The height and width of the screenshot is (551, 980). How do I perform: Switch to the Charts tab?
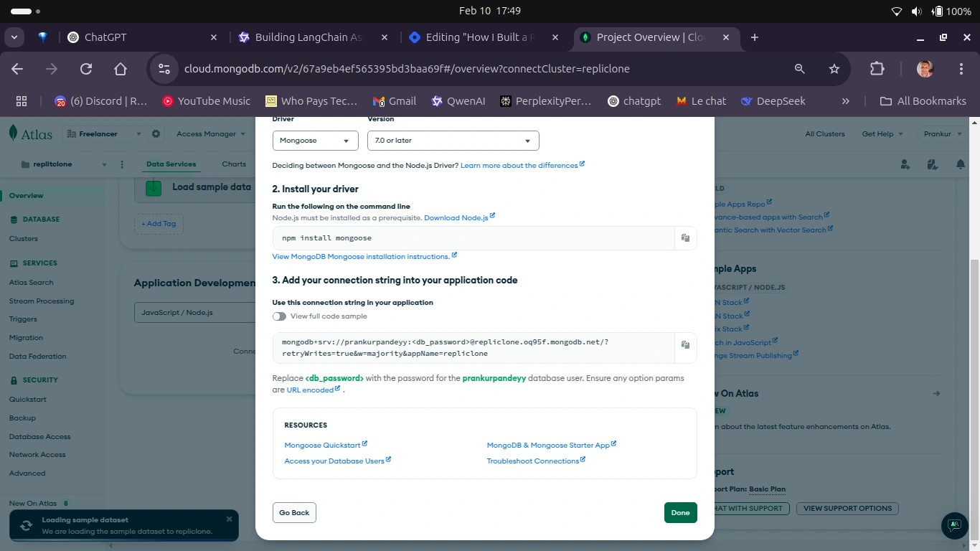pyautogui.click(x=234, y=164)
